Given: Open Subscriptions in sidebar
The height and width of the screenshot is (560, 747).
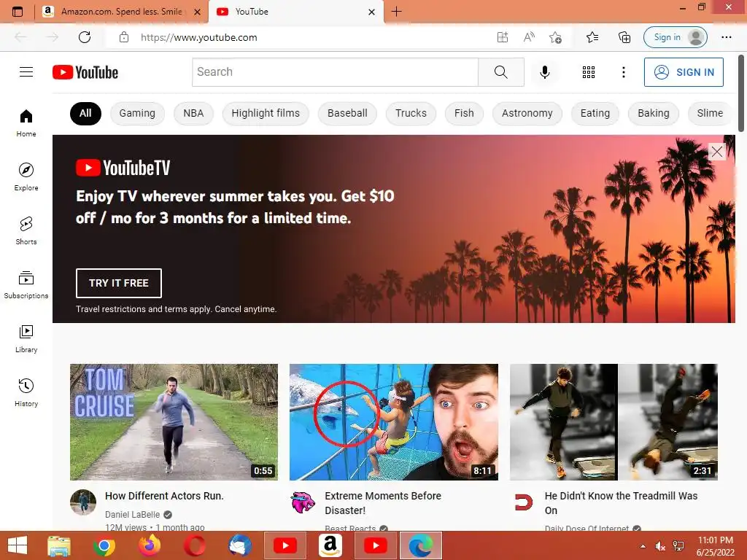Looking at the screenshot, I should [x=26, y=285].
